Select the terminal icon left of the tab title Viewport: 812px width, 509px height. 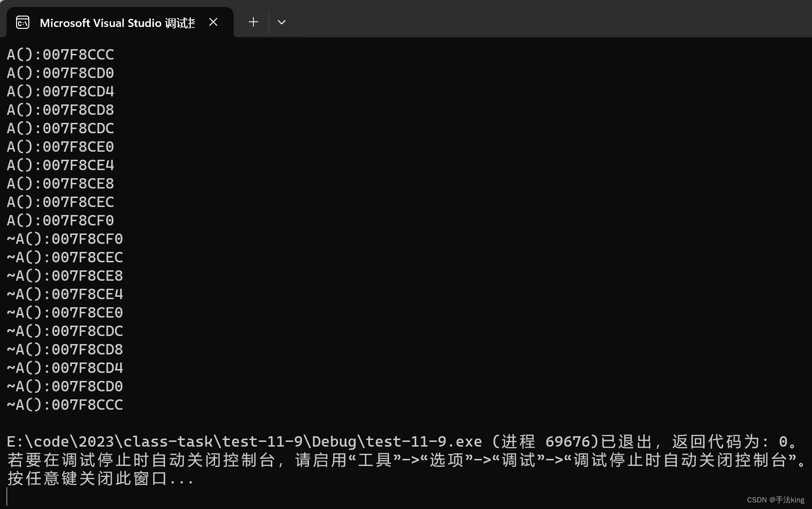pos(22,22)
